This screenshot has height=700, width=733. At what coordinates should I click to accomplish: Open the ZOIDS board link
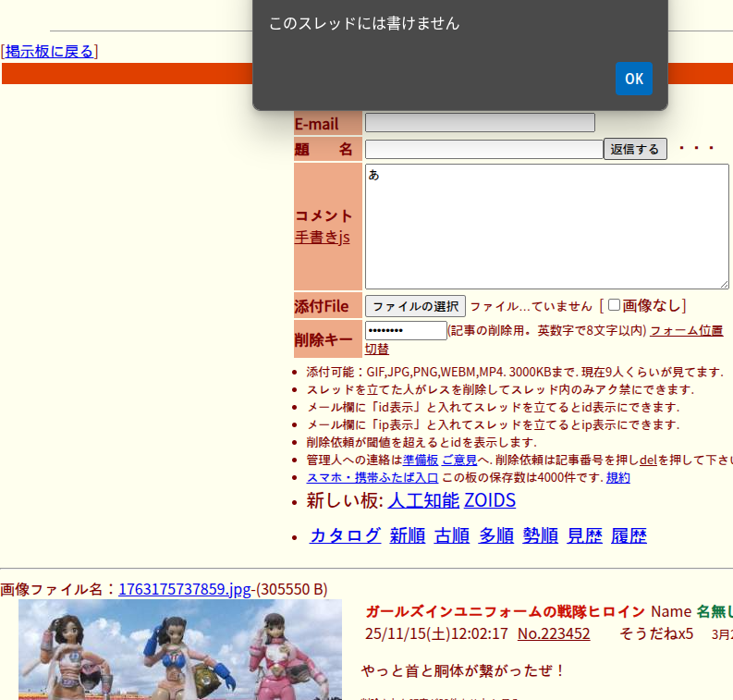[489, 501]
